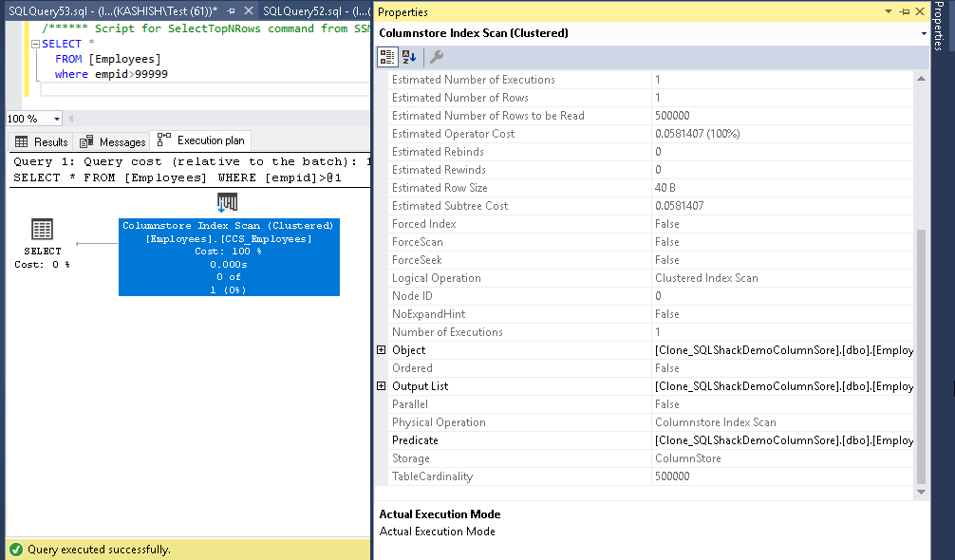Select the Columnstore Index Scan plan node
This screenshot has height=560, width=955.
pyautogui.click(x=229, y=257)
